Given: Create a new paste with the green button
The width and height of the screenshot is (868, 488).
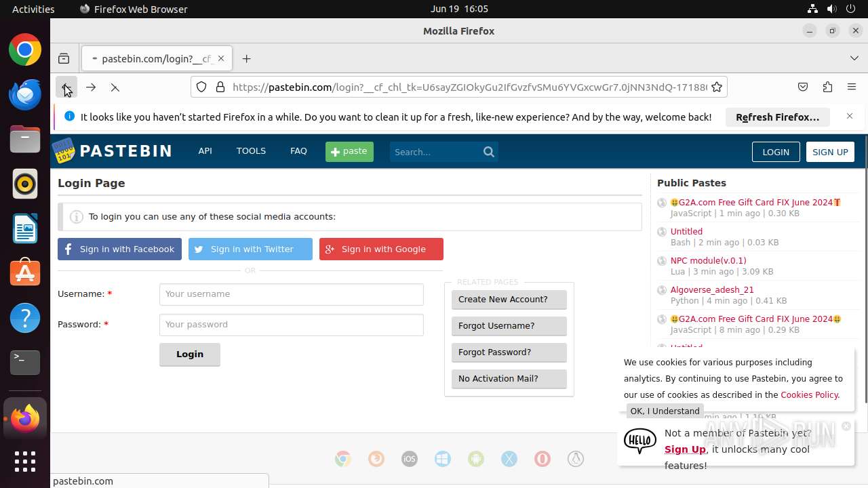Looking at the screenshot, I should [x=349, y=151].
